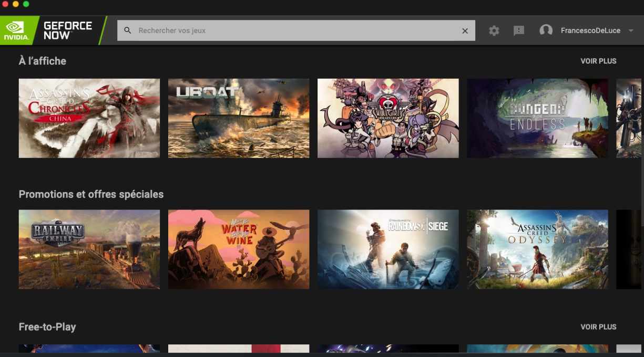Open the UBOAT game tile
The height and width of the screenshot is (357, 644).
[x=239, y=118]
